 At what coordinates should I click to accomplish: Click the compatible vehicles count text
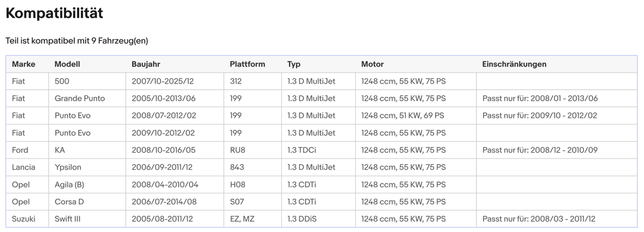pos(77,41)
